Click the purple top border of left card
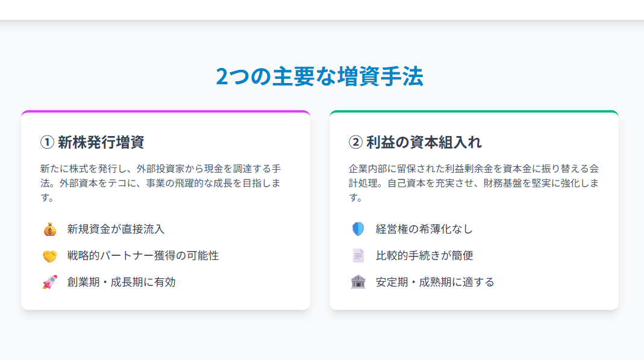644x360 pixels. click(166, 111)
